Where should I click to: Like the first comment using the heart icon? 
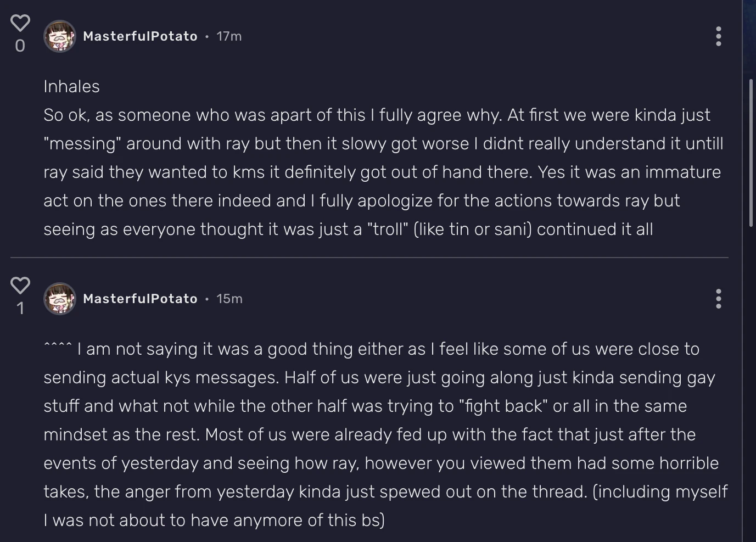[x=20, y=22]
